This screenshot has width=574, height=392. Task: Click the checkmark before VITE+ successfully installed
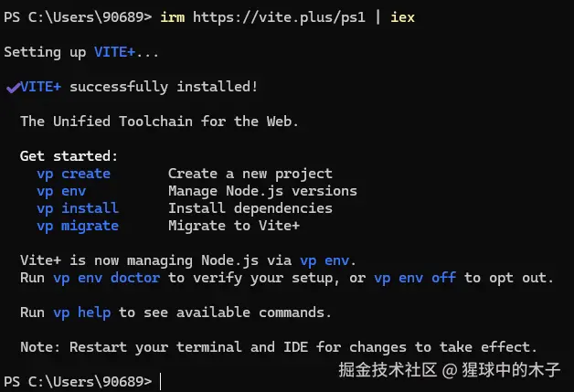(x=13, y=87)
